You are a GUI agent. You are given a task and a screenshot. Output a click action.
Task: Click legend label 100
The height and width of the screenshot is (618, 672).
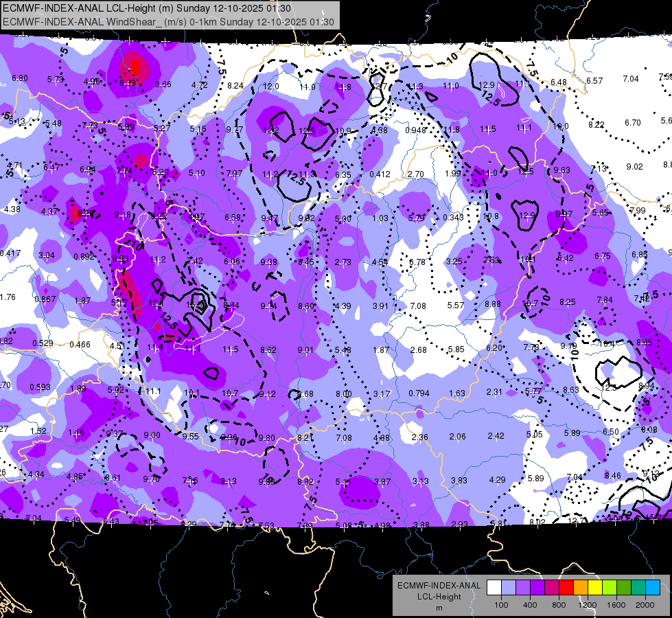tap(501, 605)
